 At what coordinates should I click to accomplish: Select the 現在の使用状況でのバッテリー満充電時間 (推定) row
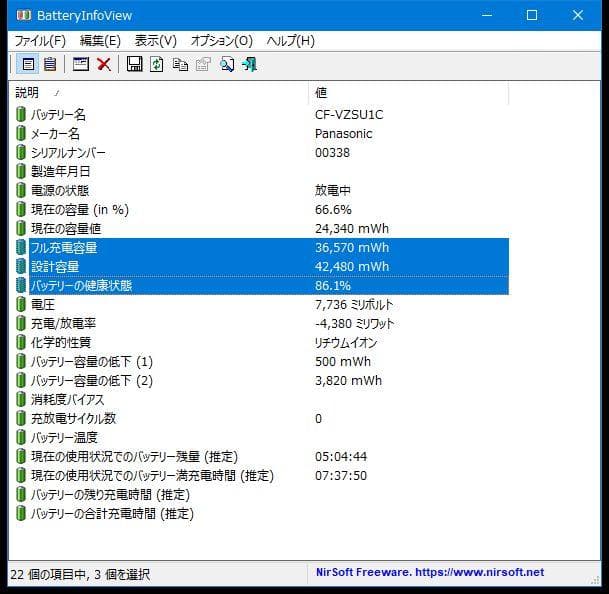[x=263, y=476]
